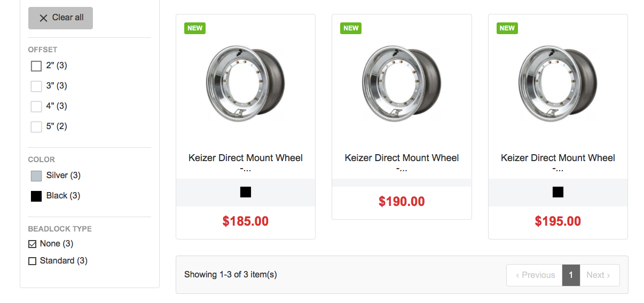Image resolution: width=644 pixels, height=303 pixels.
Task: Select the 4" offset filter
Action: 36,107
